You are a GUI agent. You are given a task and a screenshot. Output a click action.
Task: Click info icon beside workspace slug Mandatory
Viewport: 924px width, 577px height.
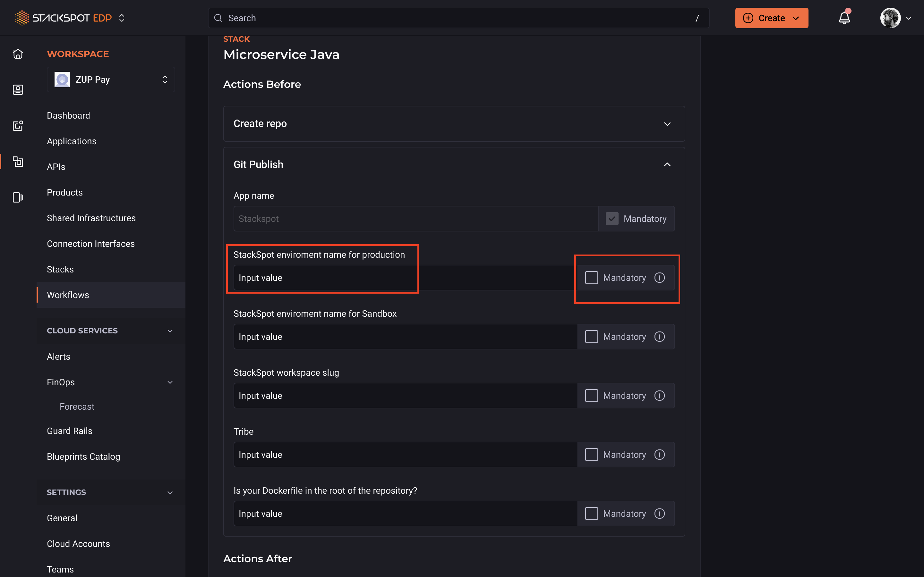coord(659,396)
